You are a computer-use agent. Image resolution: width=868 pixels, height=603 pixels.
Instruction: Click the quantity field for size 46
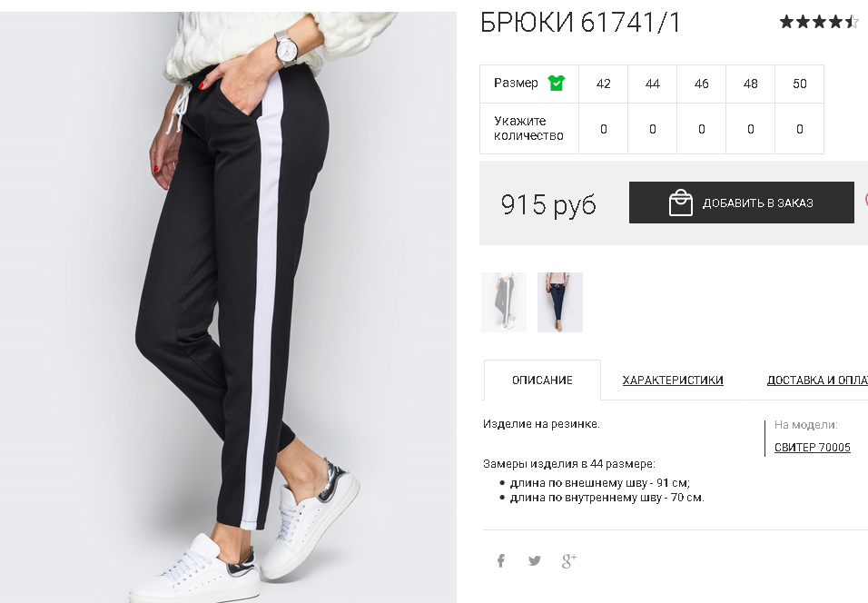coord(701,128)
